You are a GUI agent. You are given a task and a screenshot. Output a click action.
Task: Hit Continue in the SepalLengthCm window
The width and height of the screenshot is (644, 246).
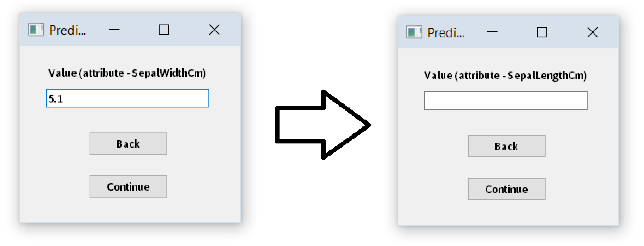(506, 189)
